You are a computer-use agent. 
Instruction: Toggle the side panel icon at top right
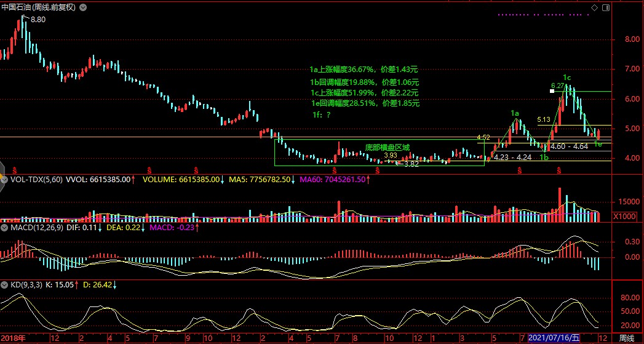coord(606,7)
